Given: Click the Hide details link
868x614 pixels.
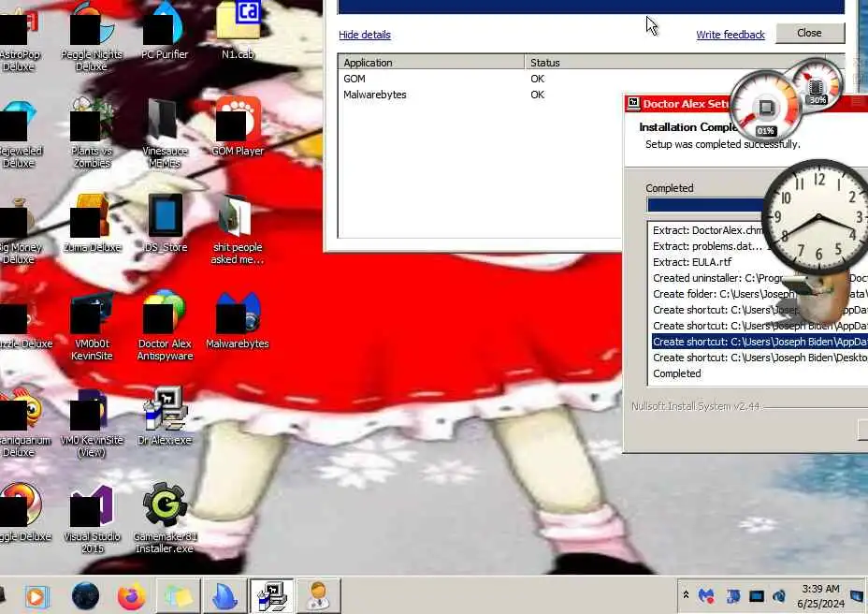Looking at the screenshot, I should click(364, 35).
